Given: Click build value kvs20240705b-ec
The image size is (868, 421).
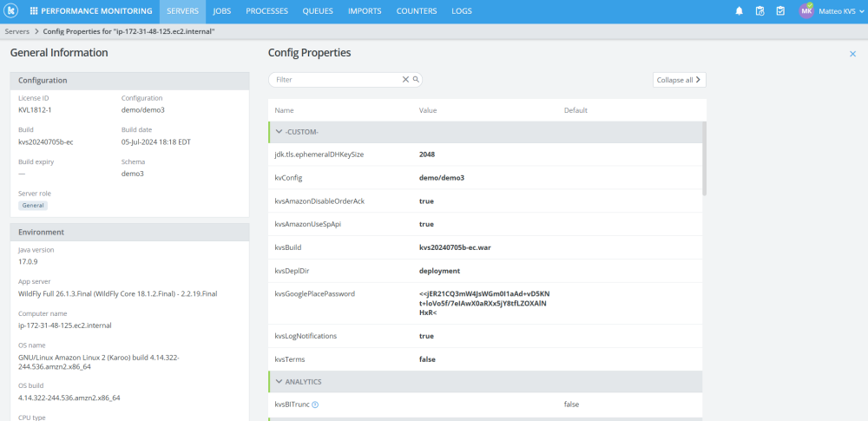Looking at the screenshot, I should [46, 141].
